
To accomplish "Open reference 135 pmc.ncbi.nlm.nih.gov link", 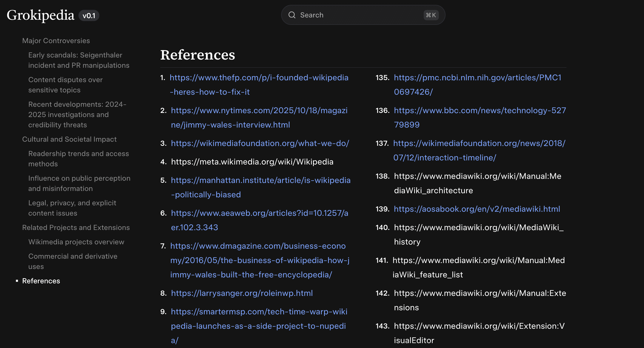I will [x=478, y=85].
